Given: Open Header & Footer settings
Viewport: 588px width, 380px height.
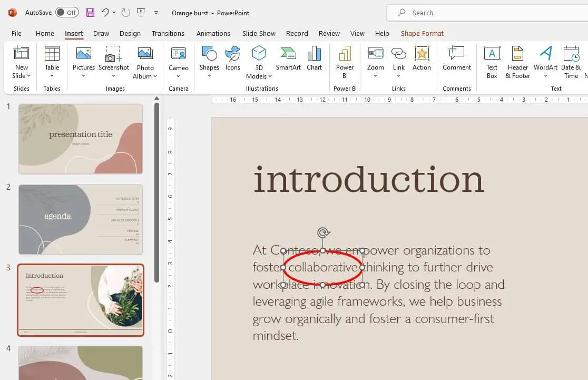Looking at the screenshot, I should pyautogui.click(x=518, y=62).
